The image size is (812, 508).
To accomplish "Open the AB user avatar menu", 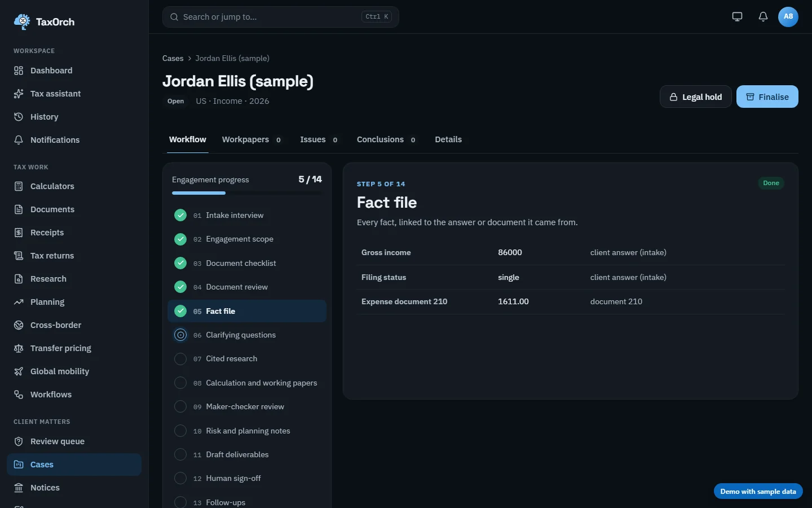I will (x=788, y=16).
